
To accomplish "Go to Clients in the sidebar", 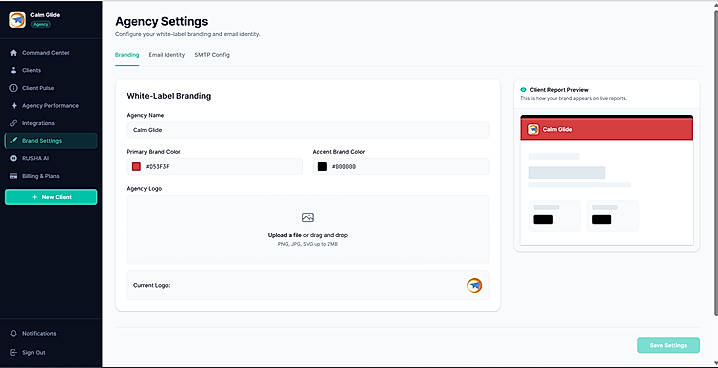I will point(51,70).
